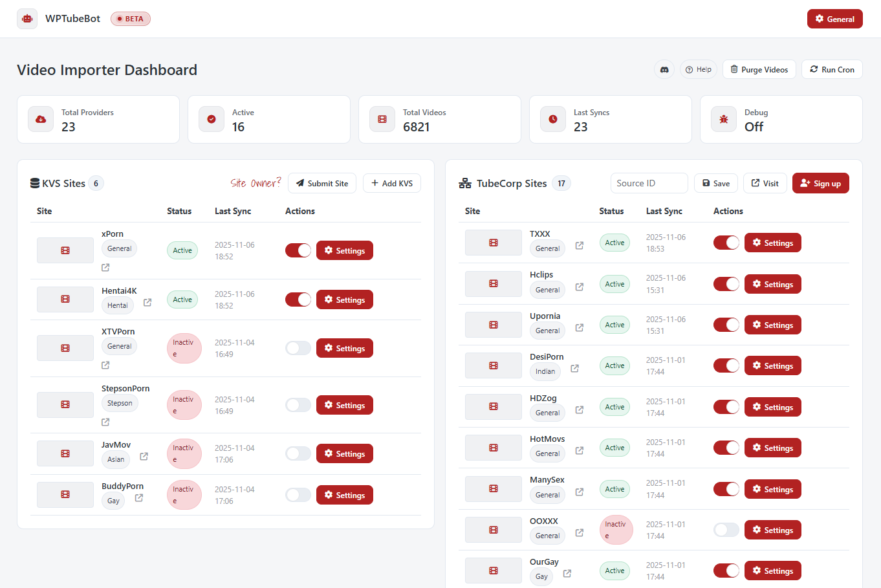Disable the xPorn site toggle

(298, 250)
